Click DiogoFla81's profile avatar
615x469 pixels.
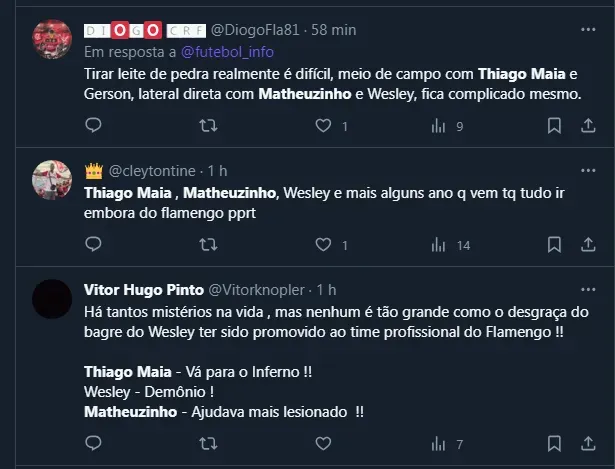pyautogui.click(x=52, y=40)
